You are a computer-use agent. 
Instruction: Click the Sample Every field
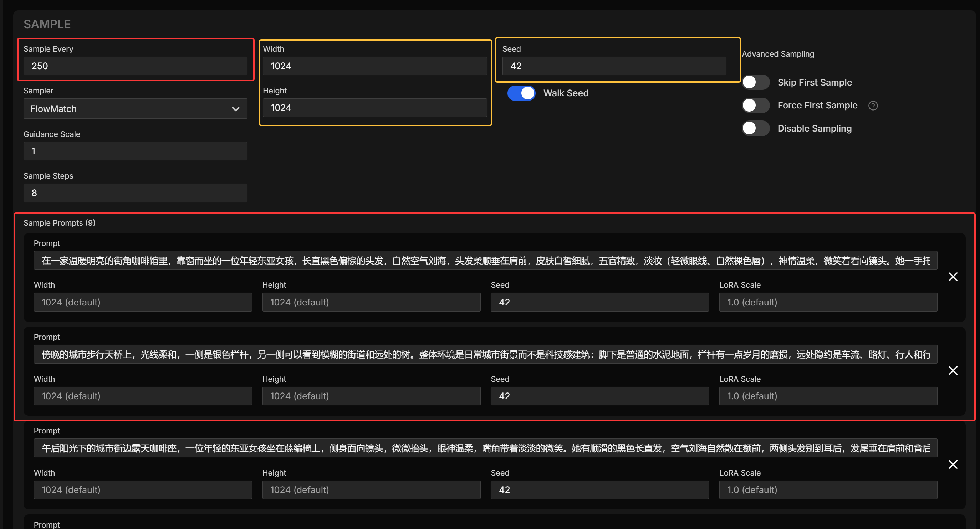tap(135, 66)
